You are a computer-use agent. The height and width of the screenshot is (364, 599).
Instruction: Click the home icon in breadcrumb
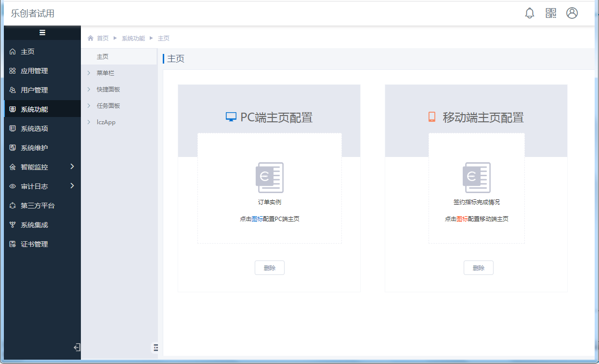91,38
